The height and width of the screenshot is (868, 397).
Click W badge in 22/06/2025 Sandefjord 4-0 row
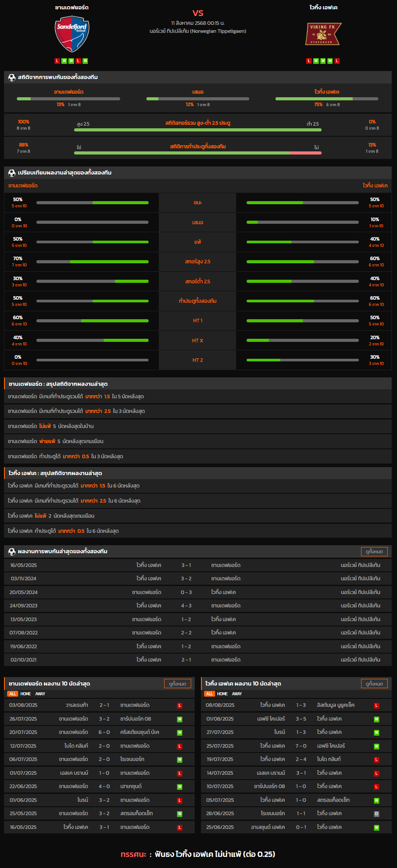(180, 787)
